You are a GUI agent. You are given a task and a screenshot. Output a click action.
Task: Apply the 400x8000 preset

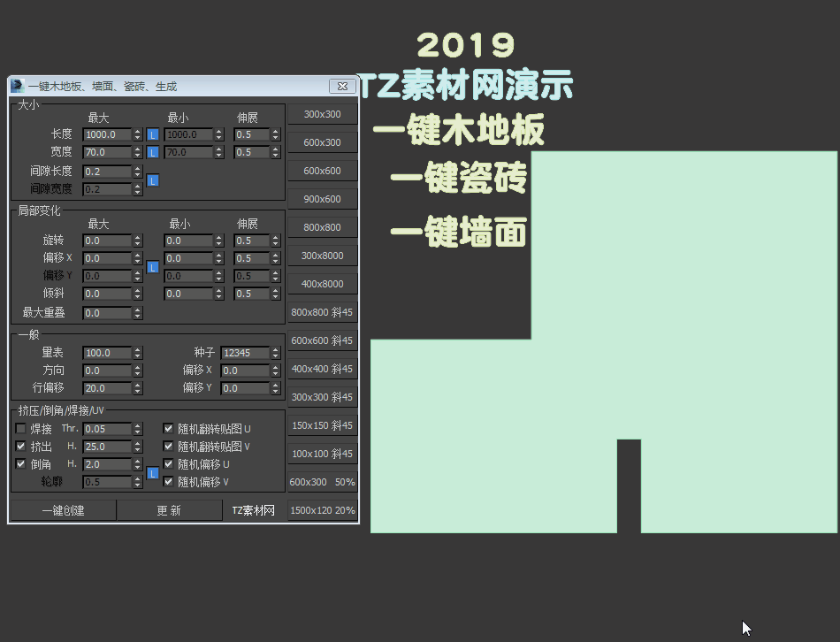pos(323,284)
